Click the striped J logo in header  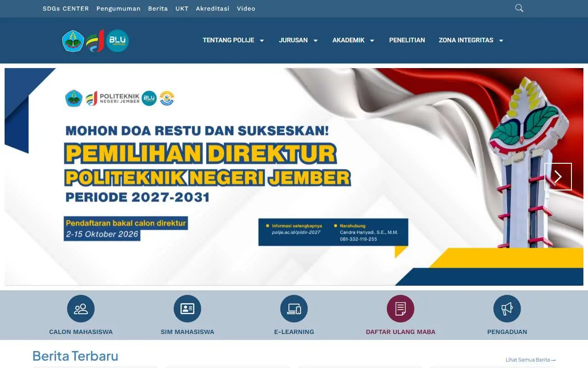click(96, 40)
